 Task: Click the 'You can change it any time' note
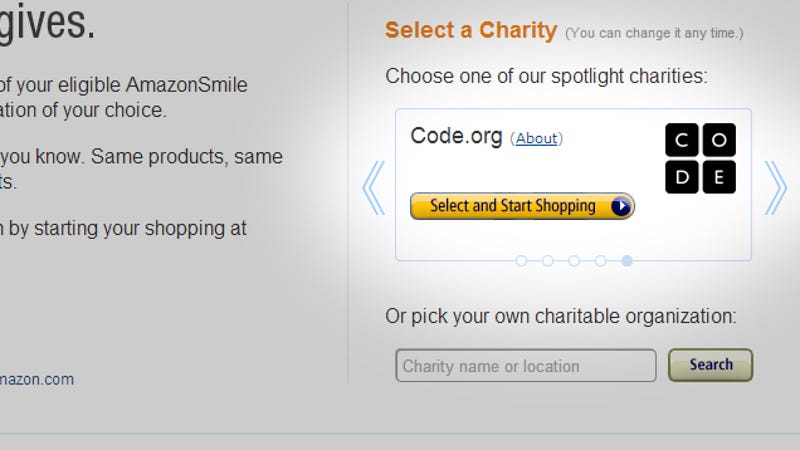tap(654, 33)
